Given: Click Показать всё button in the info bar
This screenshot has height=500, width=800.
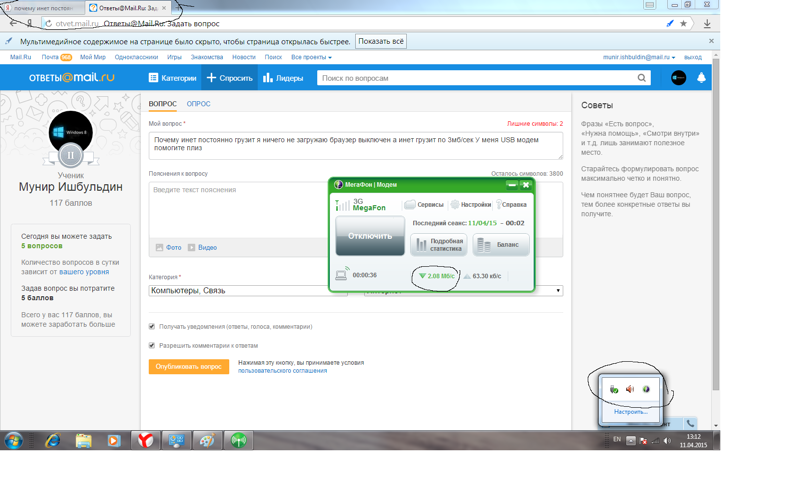Looking at the screenshot, I should coord(381,41).
